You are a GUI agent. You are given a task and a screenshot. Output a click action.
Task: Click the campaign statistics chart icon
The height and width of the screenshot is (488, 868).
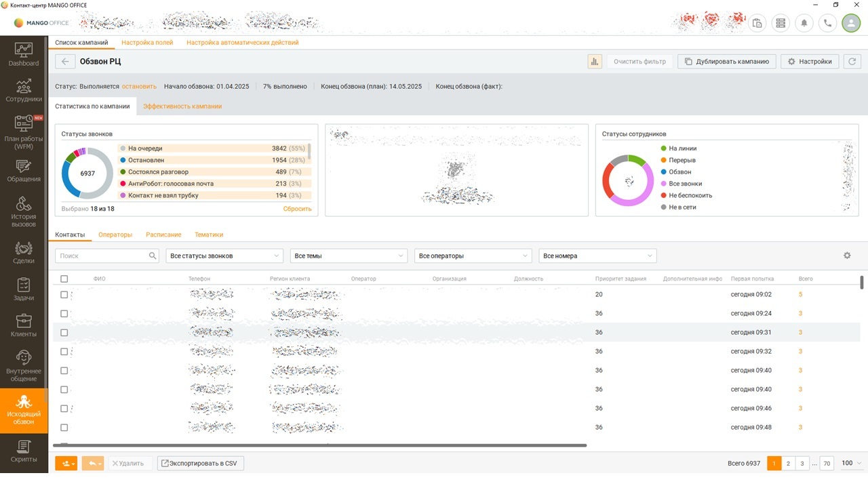[595, 62]
